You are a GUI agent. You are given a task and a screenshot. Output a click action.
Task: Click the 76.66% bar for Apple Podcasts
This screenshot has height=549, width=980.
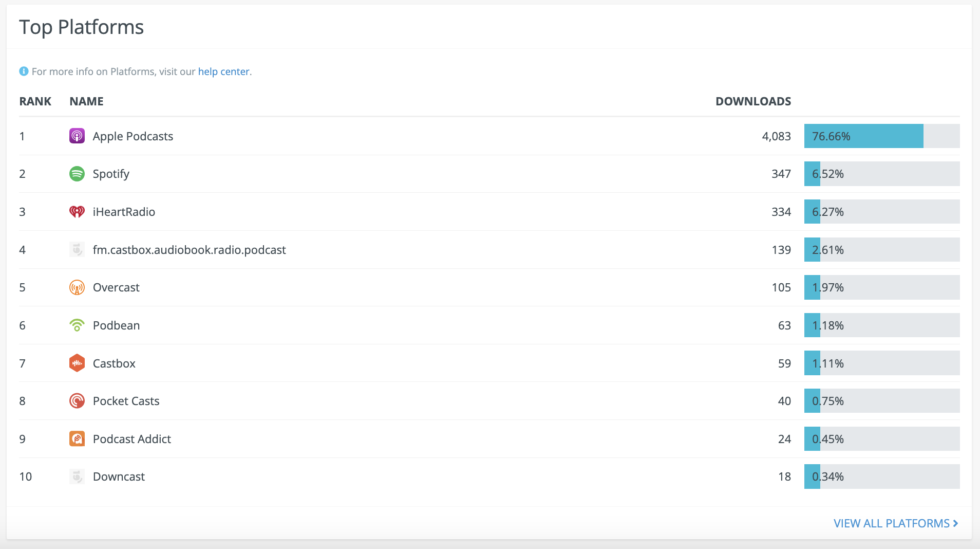pyautogui.click(x=882, y=136)
